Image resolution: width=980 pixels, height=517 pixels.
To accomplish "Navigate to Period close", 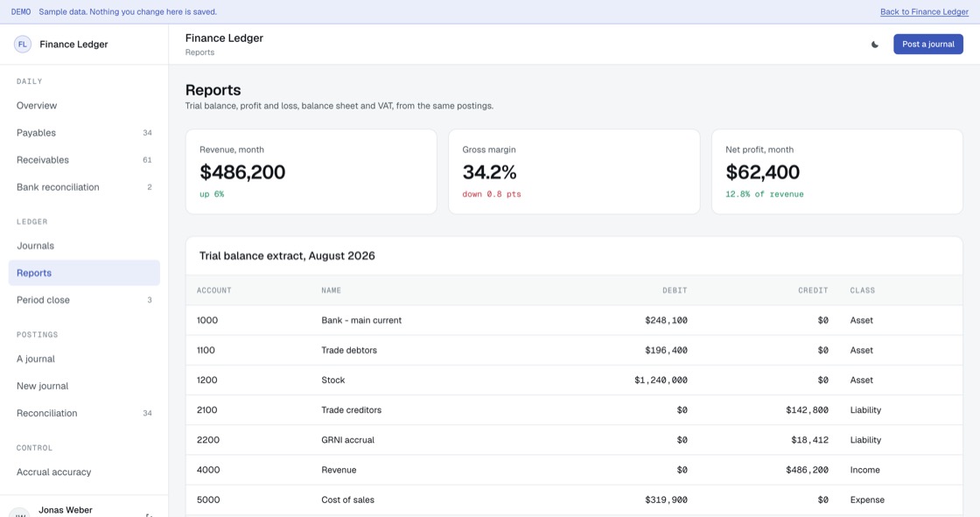I will (x=84, y=300).
